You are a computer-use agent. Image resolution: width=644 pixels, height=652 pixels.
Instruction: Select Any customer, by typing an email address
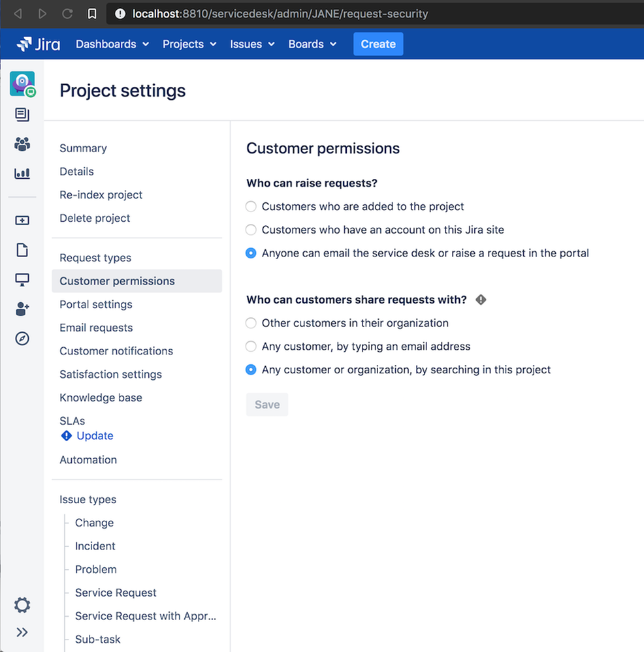point(251,346)
